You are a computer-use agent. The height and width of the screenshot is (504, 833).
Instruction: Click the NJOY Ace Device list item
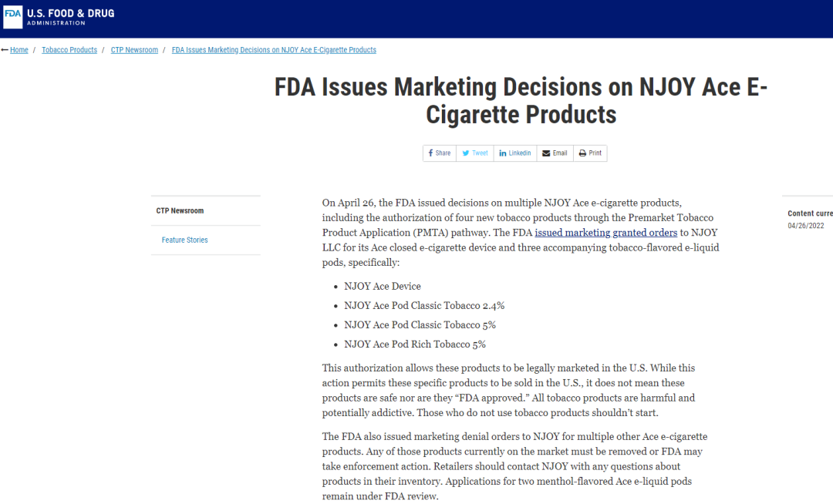click(x=383, y=286)
